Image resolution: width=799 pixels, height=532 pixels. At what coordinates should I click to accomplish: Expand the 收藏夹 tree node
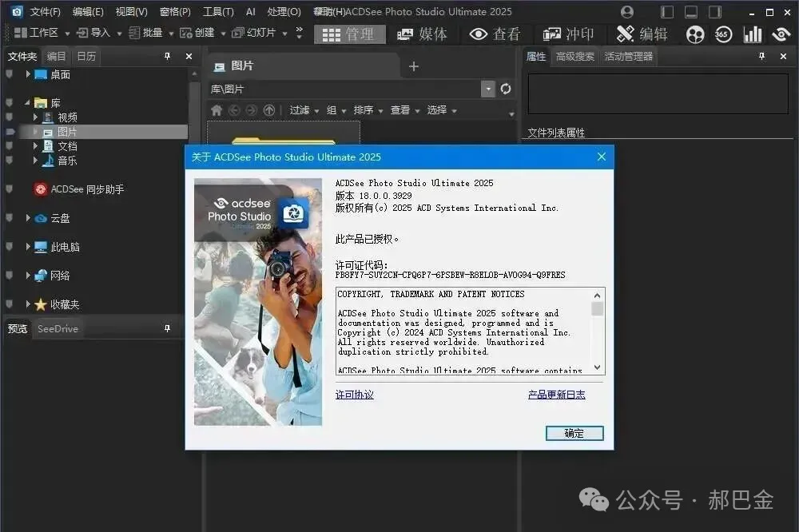pyautogui.click(x=28, y=304)
